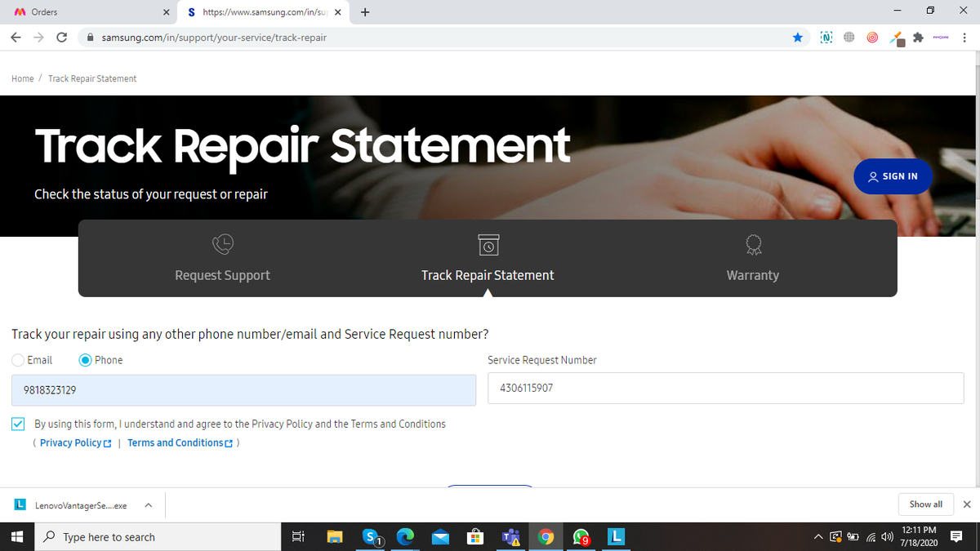The height and width of the screenshot is (551, 980).
Task: Open Mail app from the taskbar
Action: pos(440,536)
